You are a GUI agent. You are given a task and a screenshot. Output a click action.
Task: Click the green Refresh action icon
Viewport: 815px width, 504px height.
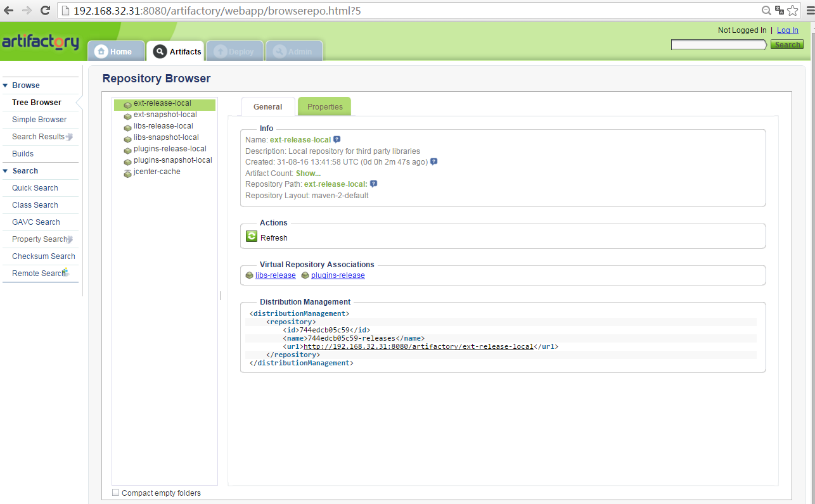[252, 236]
